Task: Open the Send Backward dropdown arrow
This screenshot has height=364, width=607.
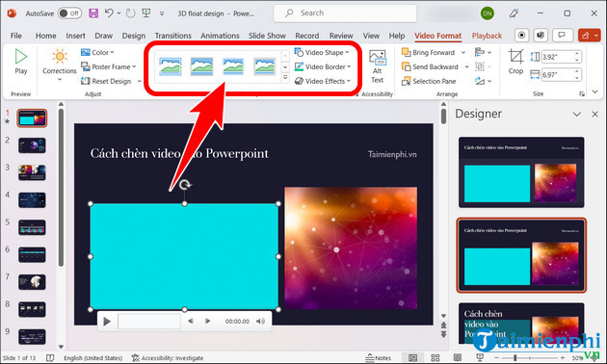Action: 467,66
